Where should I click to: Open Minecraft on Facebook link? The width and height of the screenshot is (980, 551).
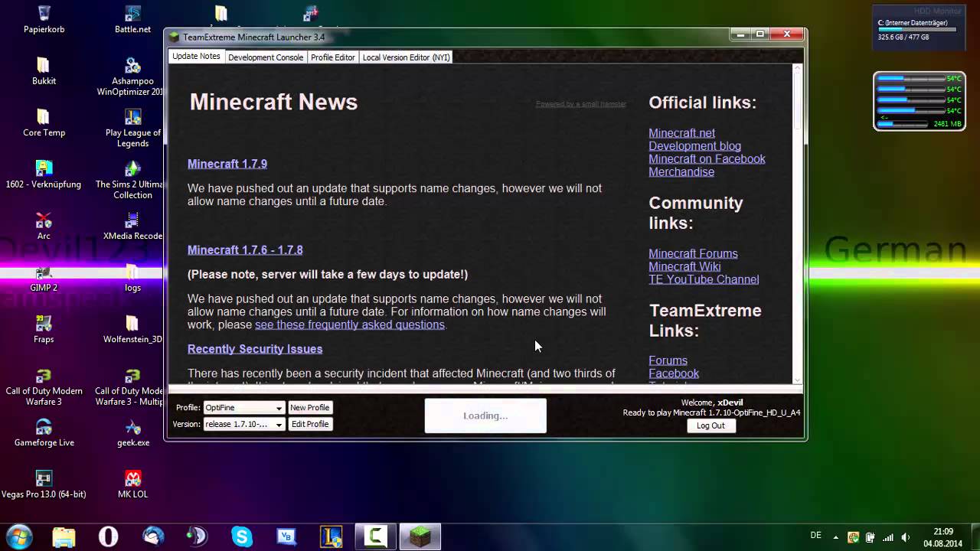click(707, 159)
